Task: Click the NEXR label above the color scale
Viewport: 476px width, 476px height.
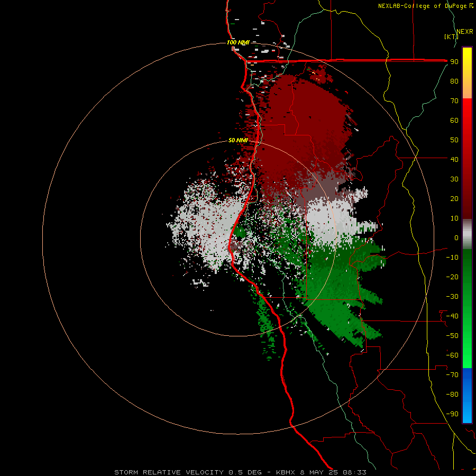Action: [465, 32]
